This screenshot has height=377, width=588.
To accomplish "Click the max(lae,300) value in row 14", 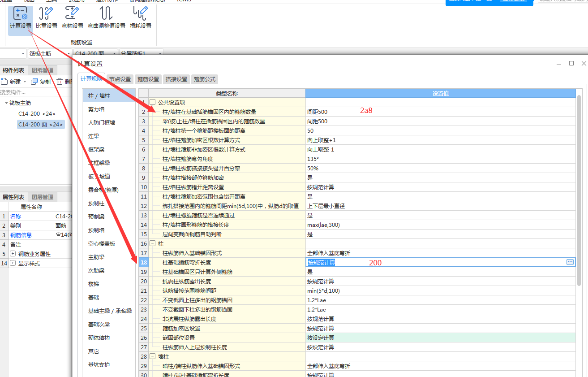I will tap(324, 225).
